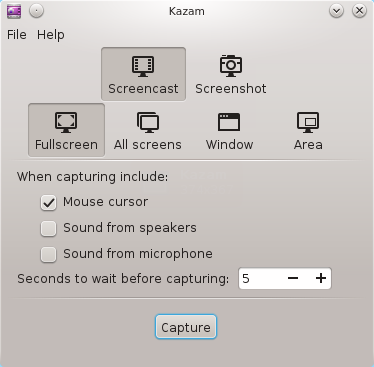Viewport: 374px width, 367px height.
Task: Uncheck the Mouse cursor checkbox
Action: tap(48, 202)
